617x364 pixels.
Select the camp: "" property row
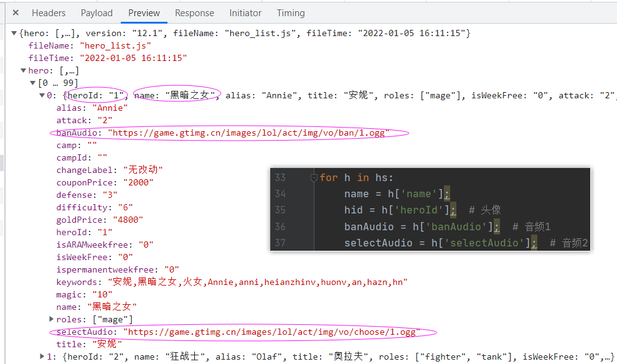(x=77, y=146)
